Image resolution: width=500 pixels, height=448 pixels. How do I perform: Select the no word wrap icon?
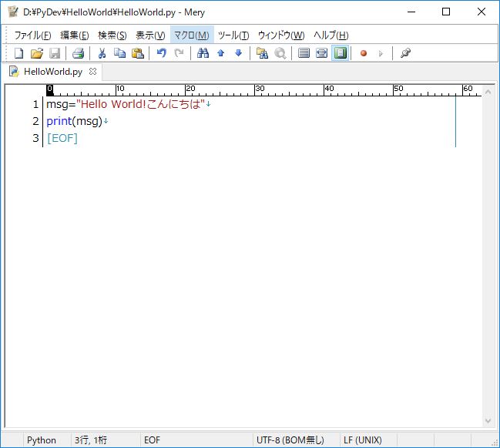click(x=304, y=53)
